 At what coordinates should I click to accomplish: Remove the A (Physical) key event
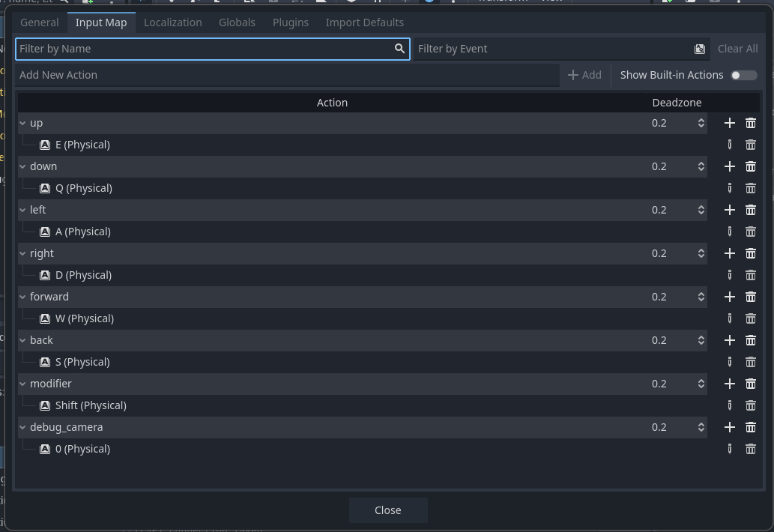tap(750, 232)
